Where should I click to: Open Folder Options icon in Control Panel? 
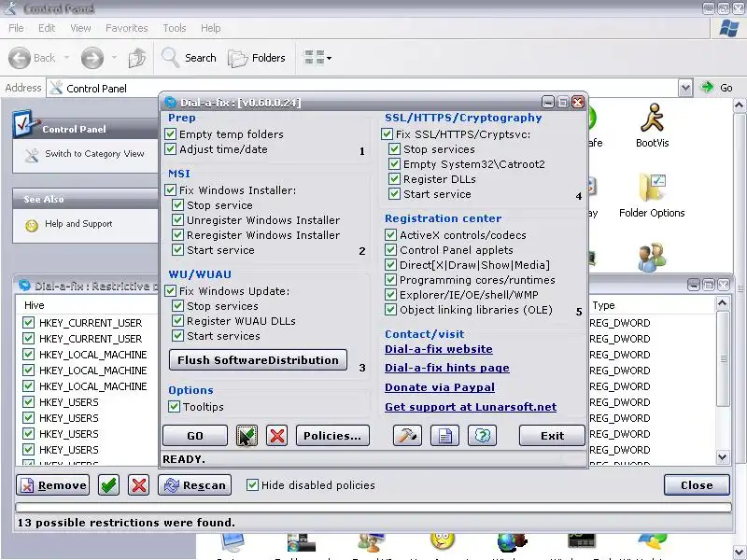(652, 196)
